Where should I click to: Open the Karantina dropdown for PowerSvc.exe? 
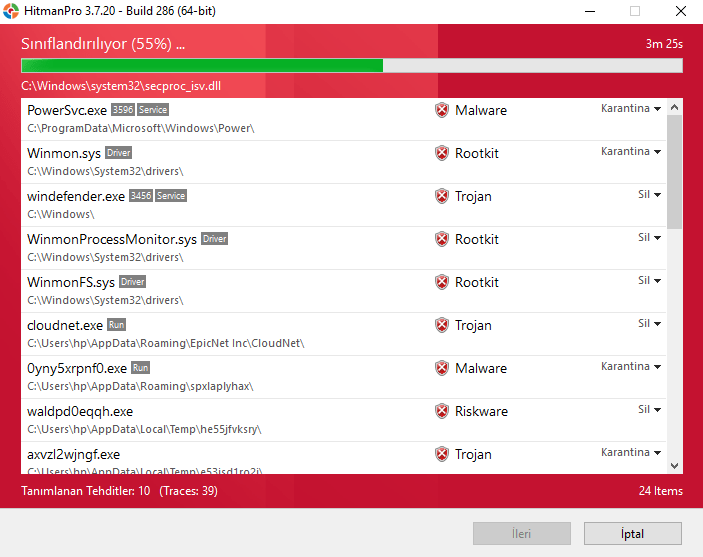631,109
